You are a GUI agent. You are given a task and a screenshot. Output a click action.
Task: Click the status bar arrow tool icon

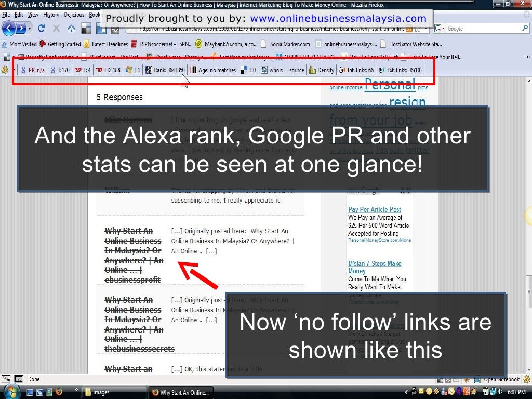click(x=6, y=379)
